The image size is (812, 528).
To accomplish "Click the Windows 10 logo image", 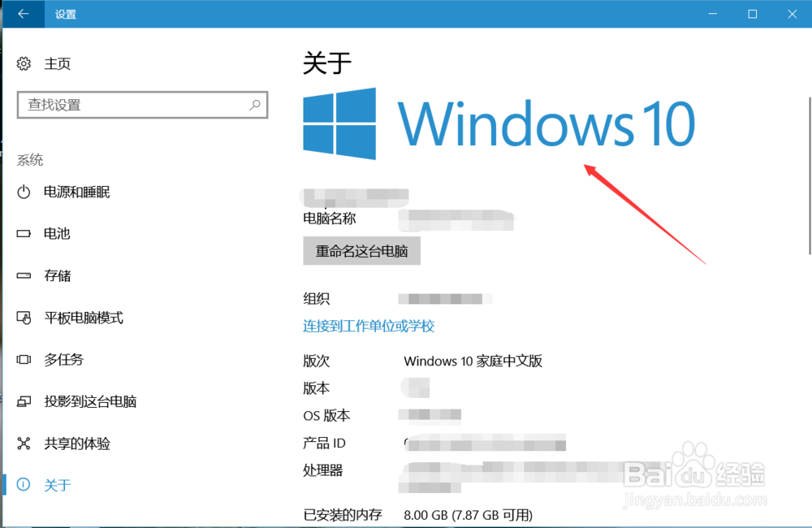I will pyautogui.click(x=499, y=123).
